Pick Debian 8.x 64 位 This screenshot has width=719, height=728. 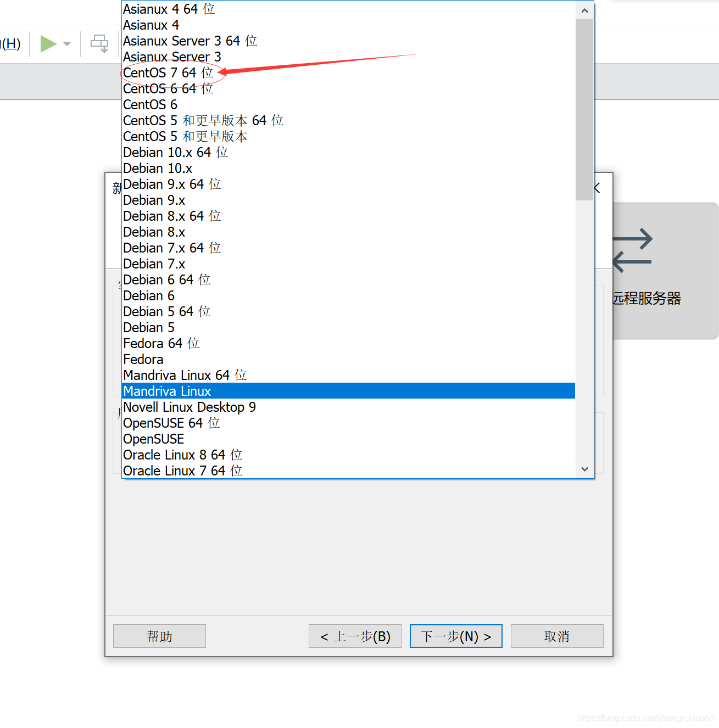point(348,216)
